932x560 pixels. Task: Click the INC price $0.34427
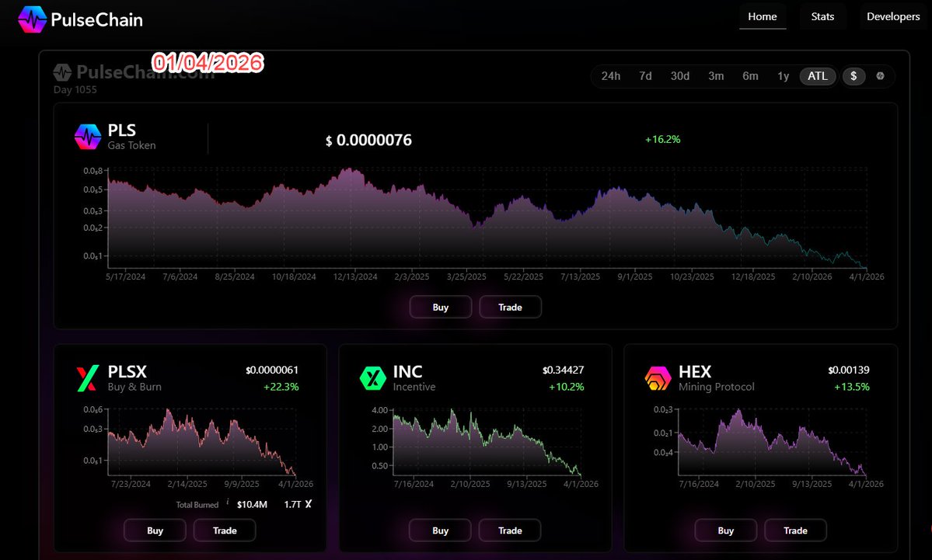[x=564, y=370]
